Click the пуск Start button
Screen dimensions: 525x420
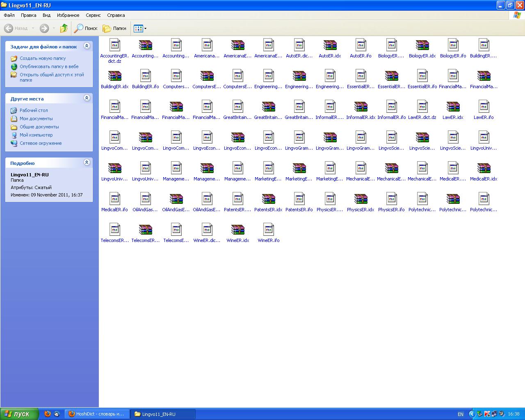pos(20,414)
